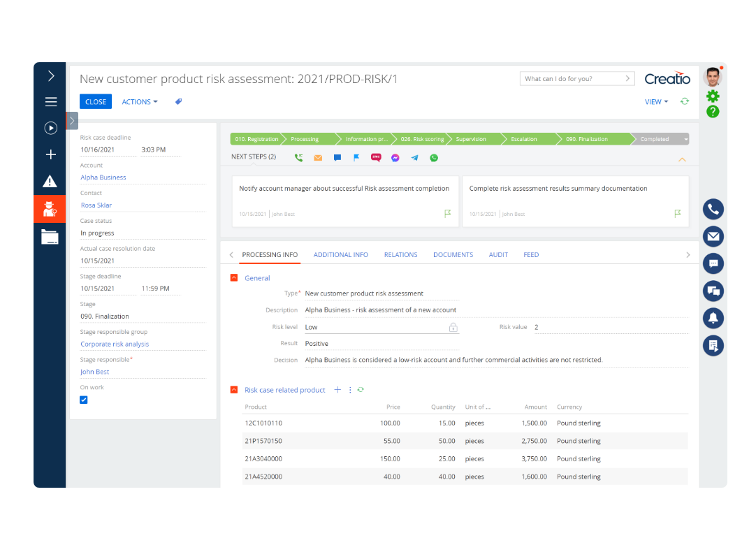Select the risk agent section icon
Screen dimensions: 756x559
[50, 209]
